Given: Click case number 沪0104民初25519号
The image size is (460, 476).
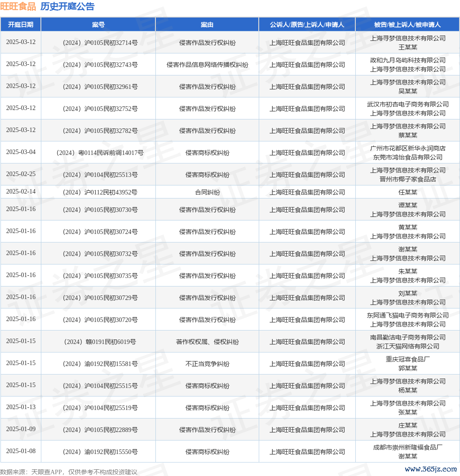Looking at the screenshot, I should [100, 408].
